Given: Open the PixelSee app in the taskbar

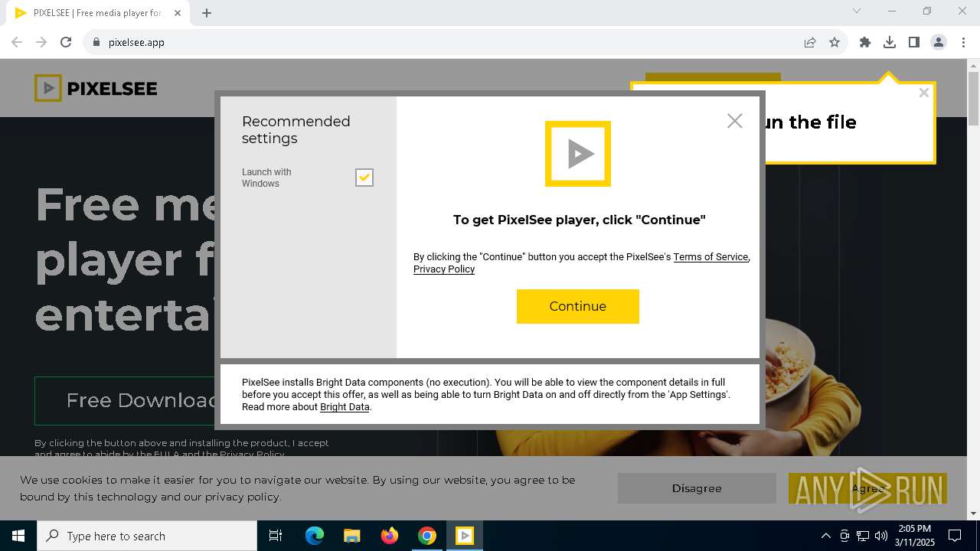Looking at the screenshot, I should coord(465,536).
